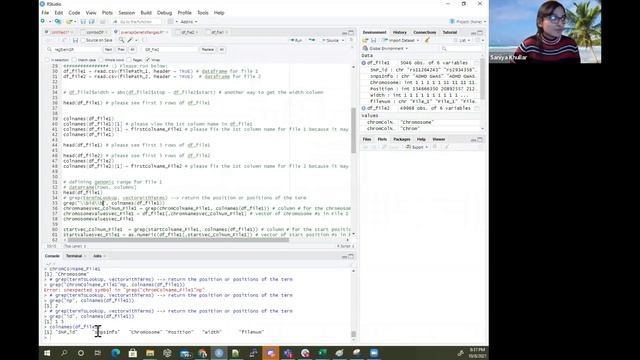Click Save workspace icon in Environment pane
The image size is (640, 360).
coord(373,40)
